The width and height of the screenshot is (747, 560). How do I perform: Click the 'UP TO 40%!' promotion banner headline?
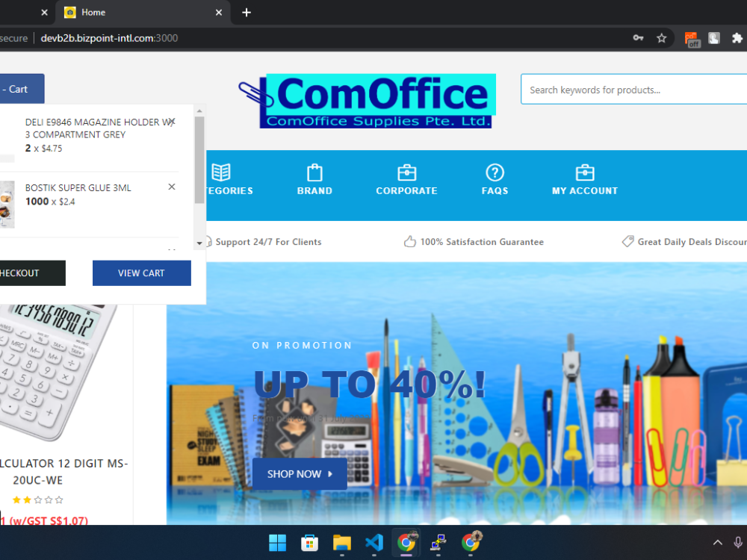(x=370, y=385)
